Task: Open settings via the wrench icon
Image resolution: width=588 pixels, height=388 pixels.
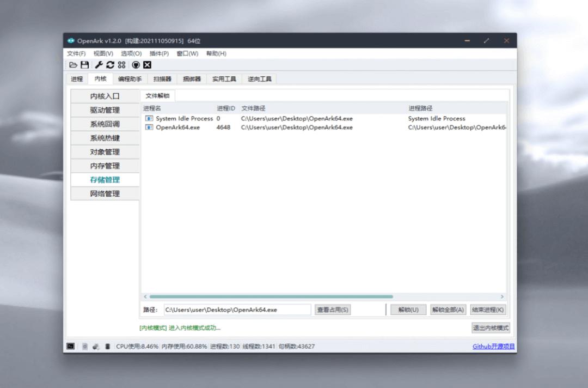Action: 99,65
